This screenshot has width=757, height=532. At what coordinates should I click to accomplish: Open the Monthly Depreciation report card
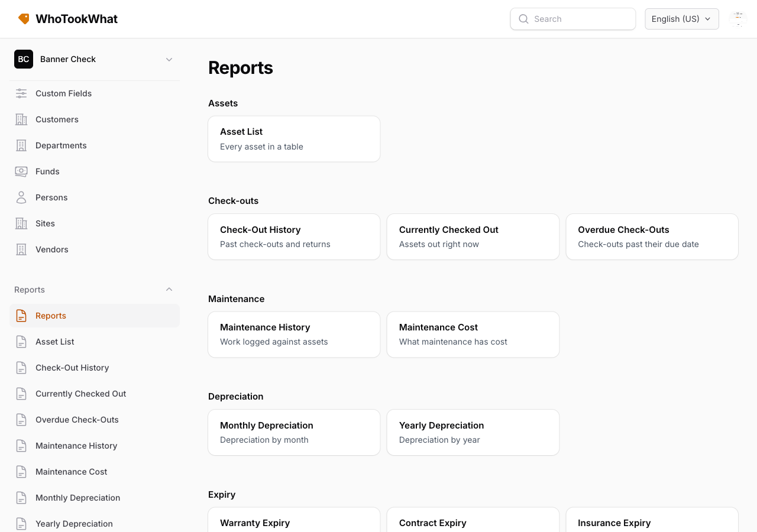point(294,433)
